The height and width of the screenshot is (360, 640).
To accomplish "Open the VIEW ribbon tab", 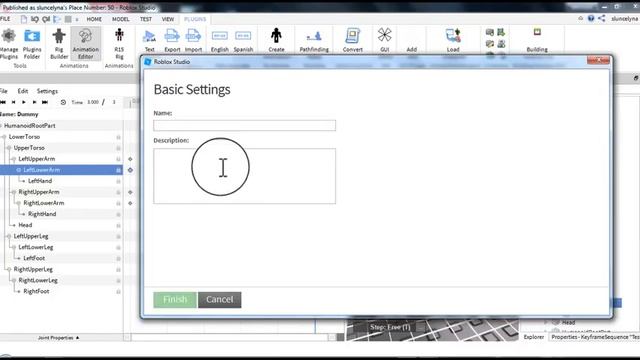I will tap(168, 19).
